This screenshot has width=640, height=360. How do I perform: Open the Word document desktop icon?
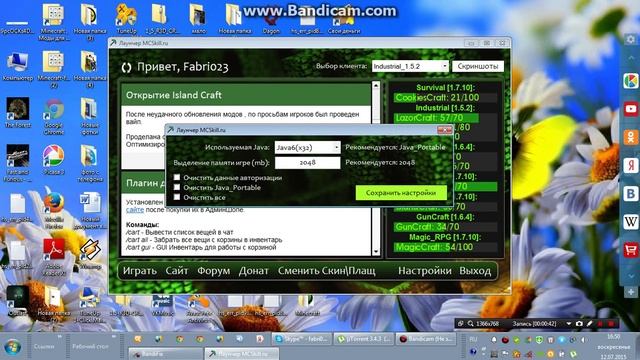[90, 210]
